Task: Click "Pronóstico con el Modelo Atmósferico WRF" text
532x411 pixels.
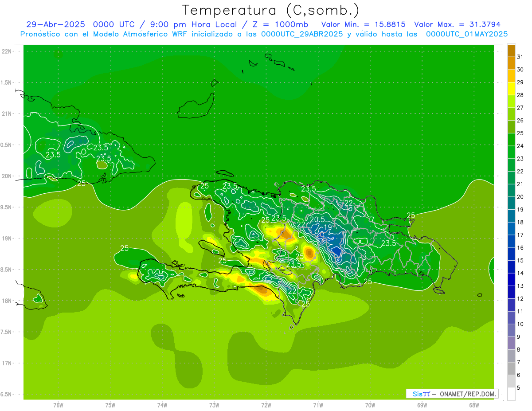Action: click(104, 34)
